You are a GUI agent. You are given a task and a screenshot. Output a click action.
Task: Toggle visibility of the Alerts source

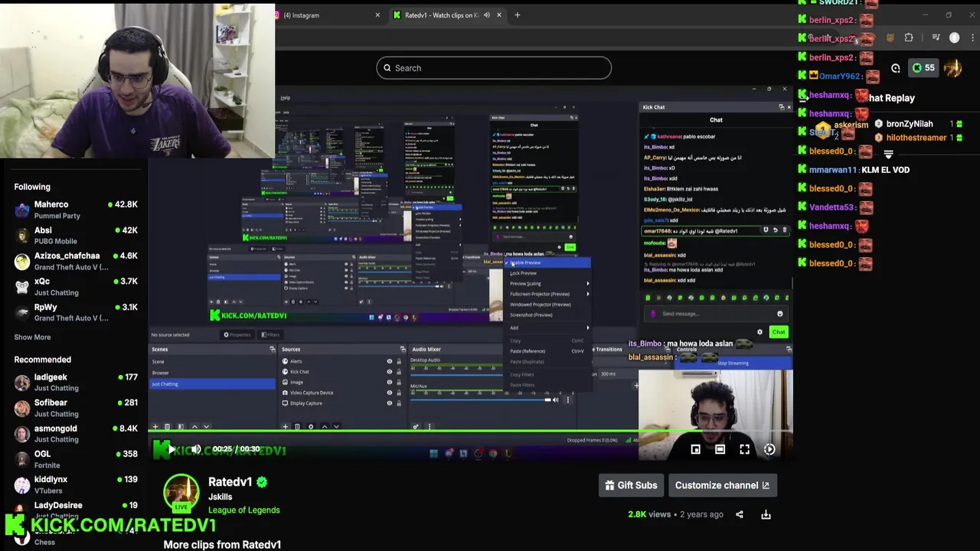coord(389,361)
